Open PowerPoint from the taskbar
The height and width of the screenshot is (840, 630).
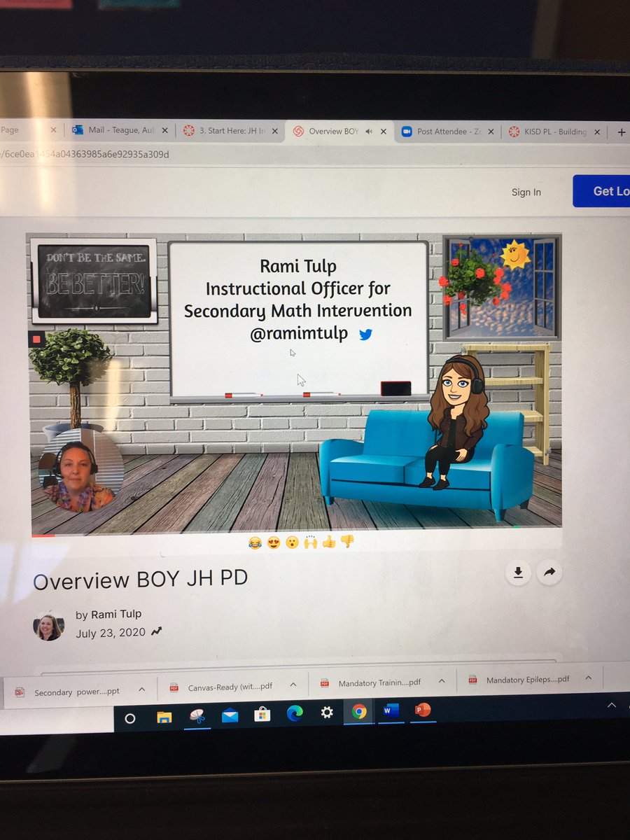coord(422,710)
